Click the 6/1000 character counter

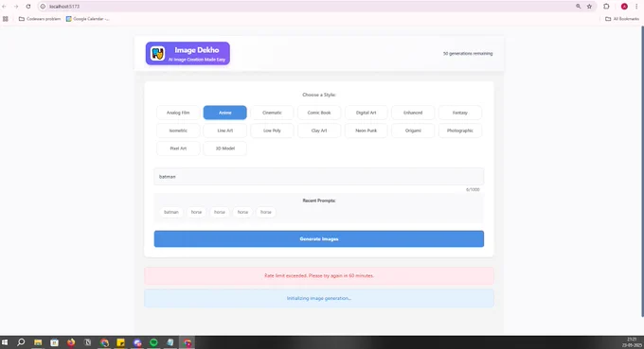point(473,189)
